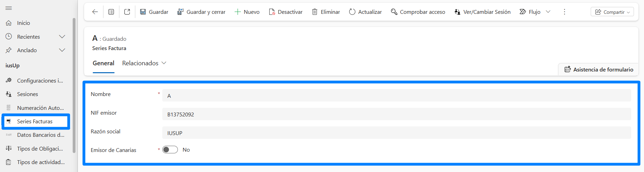Open the Flujo dropdown arrow

point(548,12)
